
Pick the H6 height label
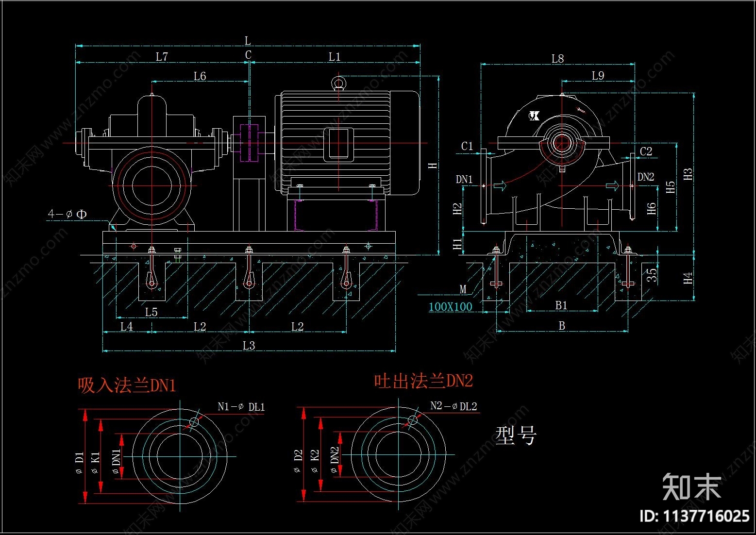coord(652,209)
